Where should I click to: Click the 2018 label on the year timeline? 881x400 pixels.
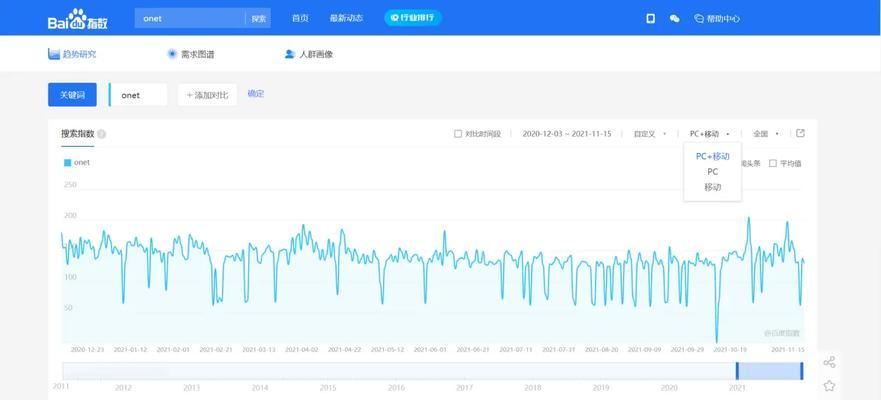(533, 388)
